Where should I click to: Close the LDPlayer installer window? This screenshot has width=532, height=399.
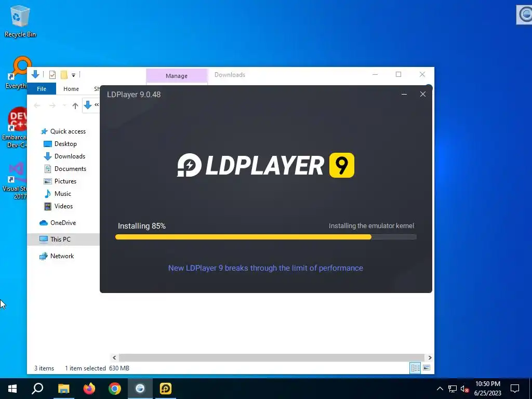click(x=423, y=95)
